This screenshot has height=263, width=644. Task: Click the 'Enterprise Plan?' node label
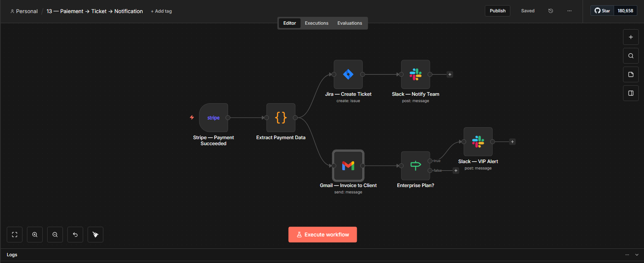click(416, 186)
